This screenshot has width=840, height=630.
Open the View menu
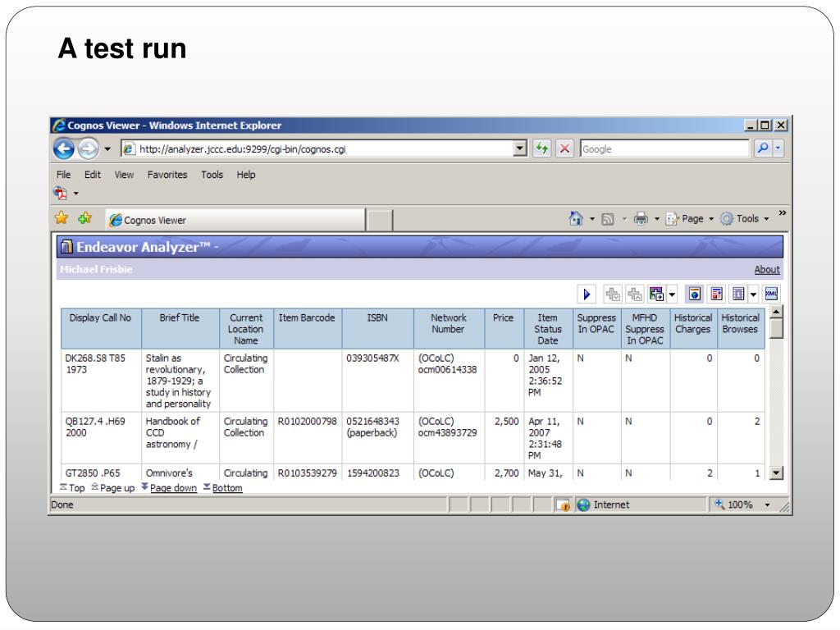click(x=124, y=175)
